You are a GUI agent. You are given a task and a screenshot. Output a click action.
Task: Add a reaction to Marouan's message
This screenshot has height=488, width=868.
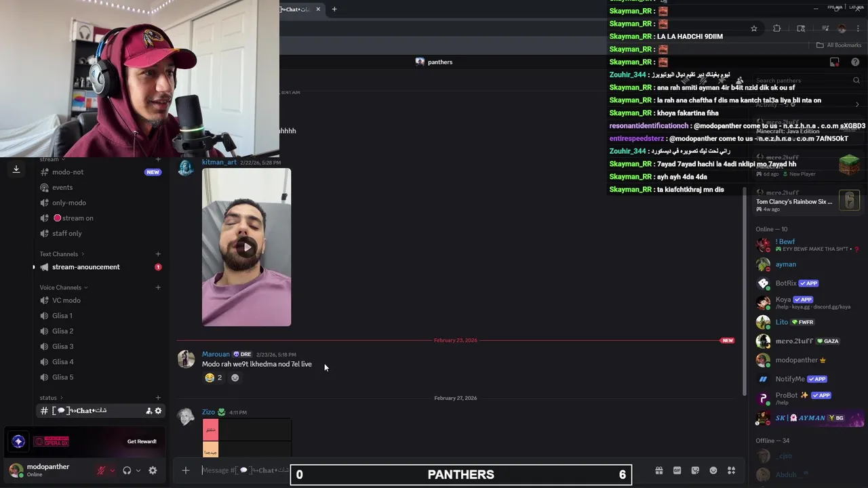(235, 378)
